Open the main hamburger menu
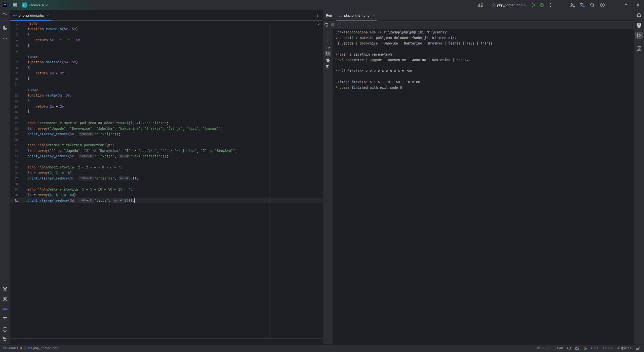 pos(15,5)
